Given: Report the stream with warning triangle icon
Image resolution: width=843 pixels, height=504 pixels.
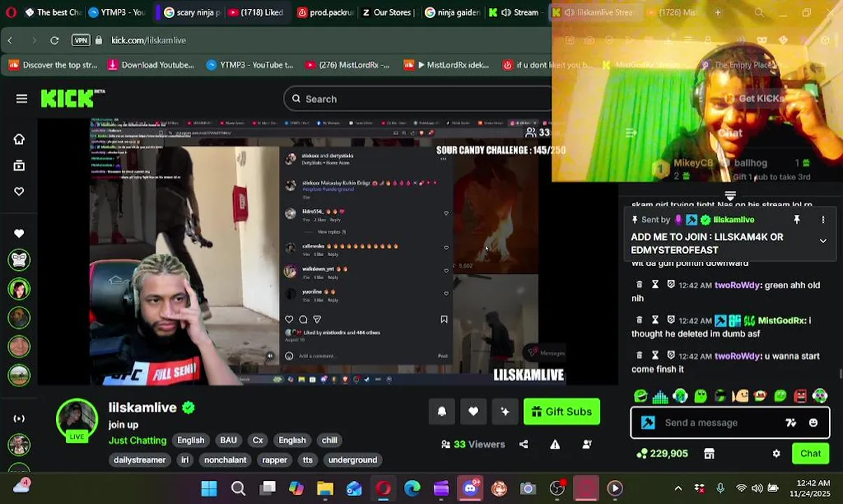Looking at the screenshot, I should tap(555, 444).
